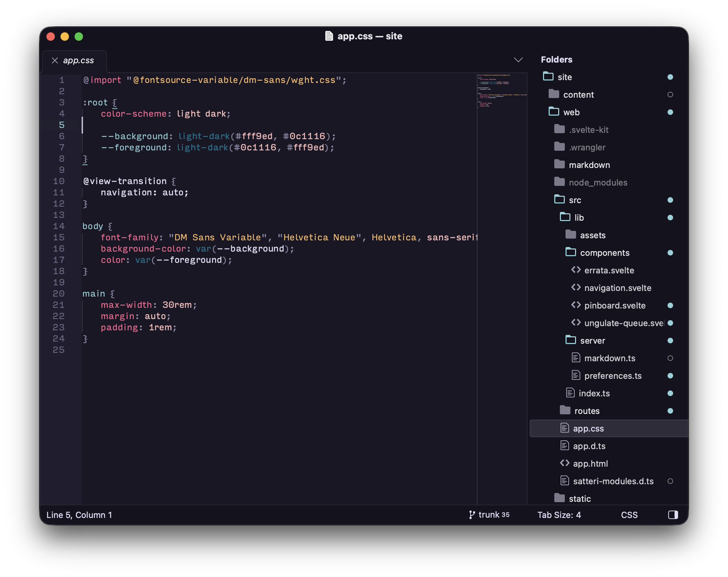Expand the markdown folder

point(559,164)
